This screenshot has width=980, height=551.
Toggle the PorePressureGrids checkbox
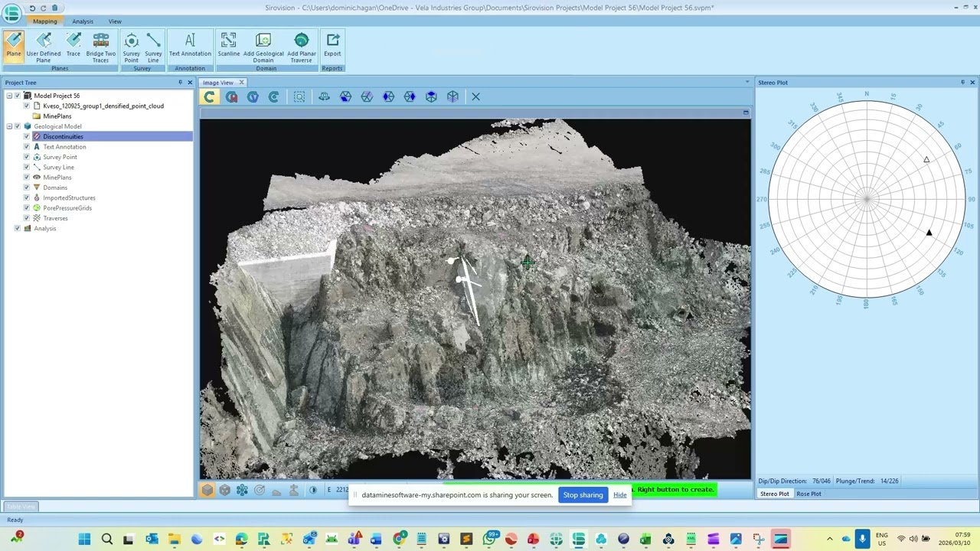[x=27, y=208]
